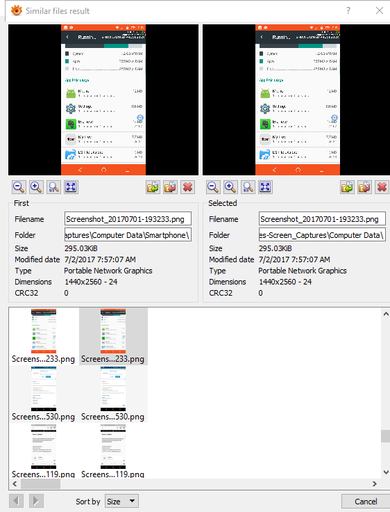Go to next similar group arrow
Screen dimensions: 390x512
[36, 501]
